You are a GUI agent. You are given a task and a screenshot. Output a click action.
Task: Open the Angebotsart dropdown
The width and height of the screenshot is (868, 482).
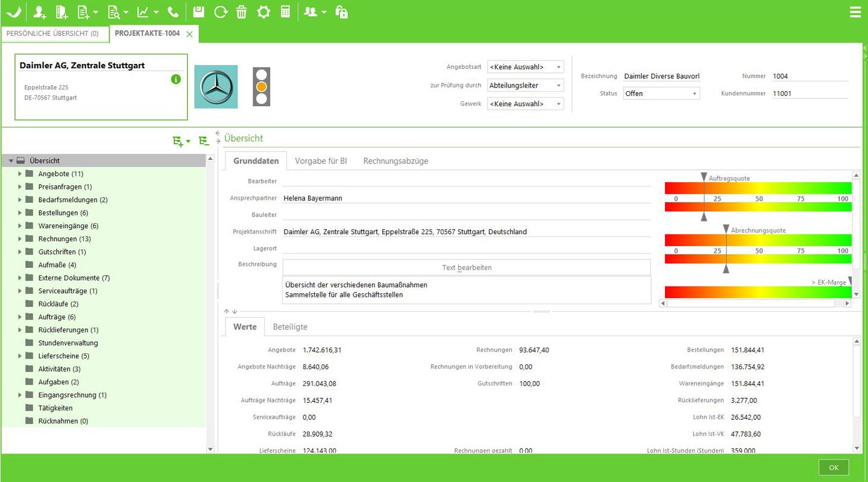pyautogui.click(x=526, y=67)
